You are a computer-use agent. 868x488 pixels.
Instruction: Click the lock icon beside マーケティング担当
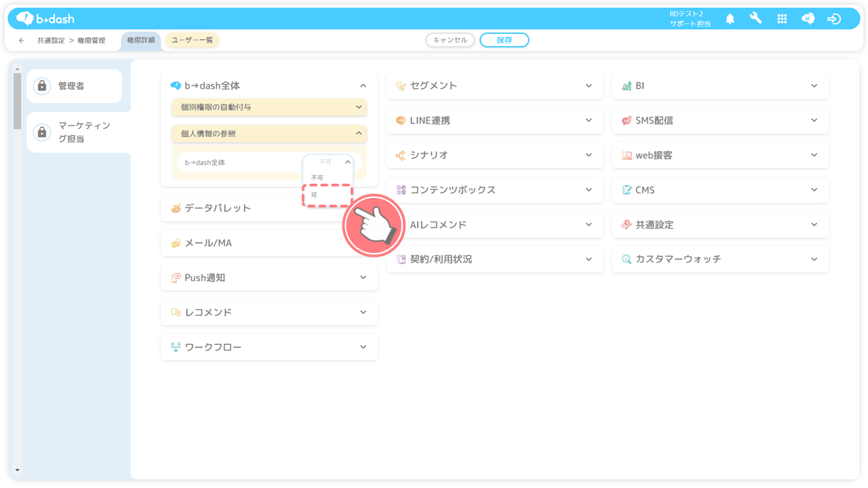pos(42,131)
